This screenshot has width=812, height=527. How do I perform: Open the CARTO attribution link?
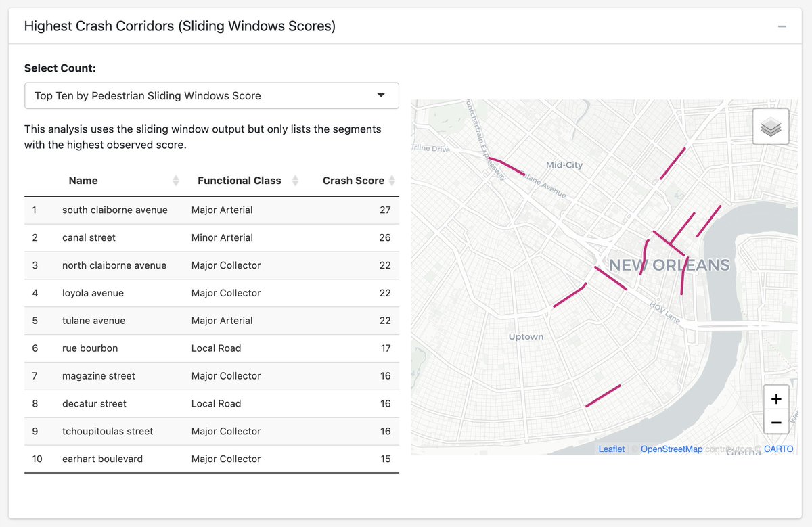click(779, 449)
